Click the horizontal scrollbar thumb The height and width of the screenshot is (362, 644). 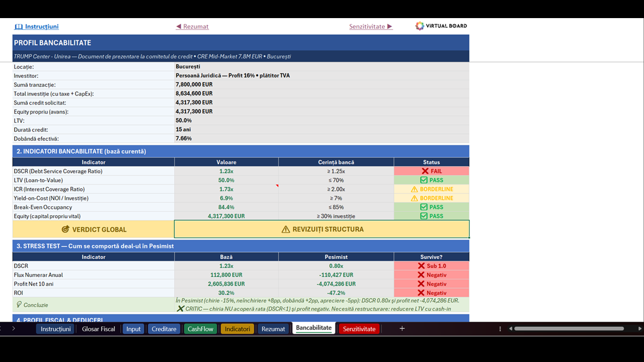pyautogui.click(x=569, y=329)
